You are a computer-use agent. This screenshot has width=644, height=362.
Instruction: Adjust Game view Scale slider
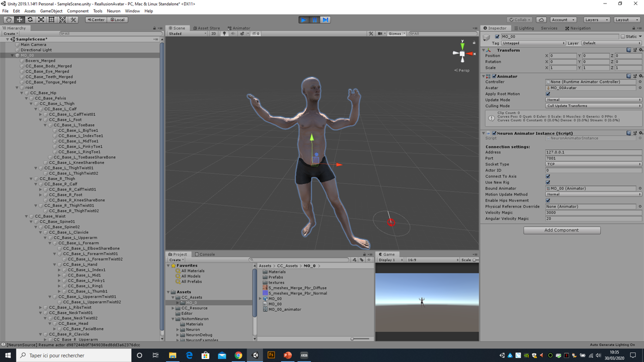pos(475,260)
